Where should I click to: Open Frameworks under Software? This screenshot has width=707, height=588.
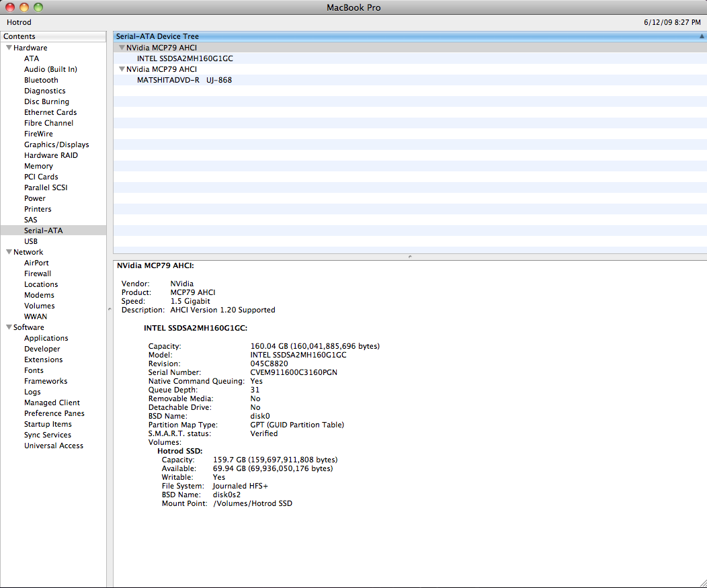[46, 381]
